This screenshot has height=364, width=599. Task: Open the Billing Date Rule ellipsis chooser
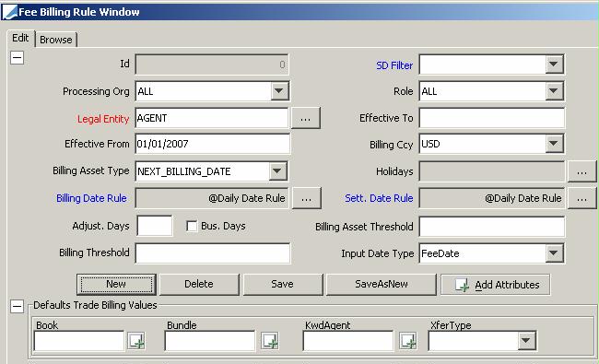306,198
